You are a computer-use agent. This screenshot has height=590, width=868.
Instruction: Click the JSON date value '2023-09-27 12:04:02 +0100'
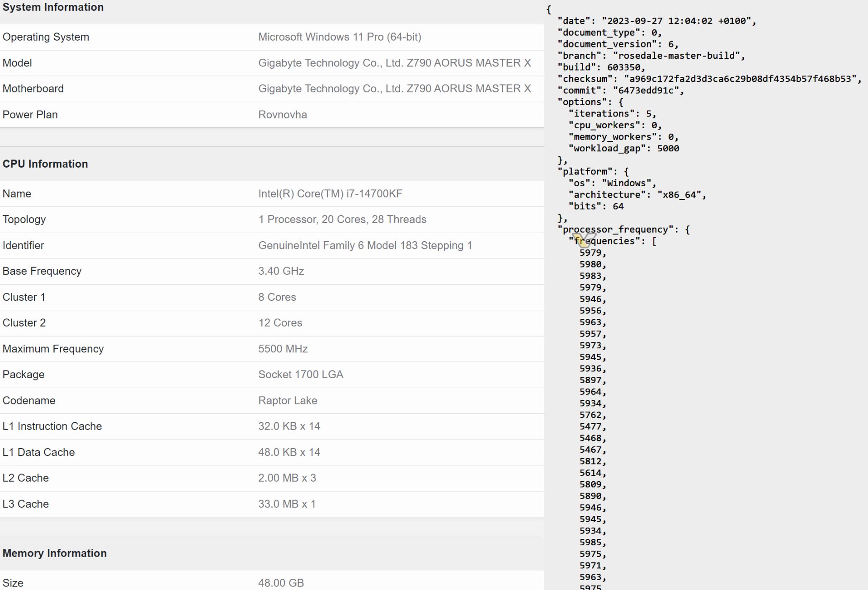(x=676, y=21)
